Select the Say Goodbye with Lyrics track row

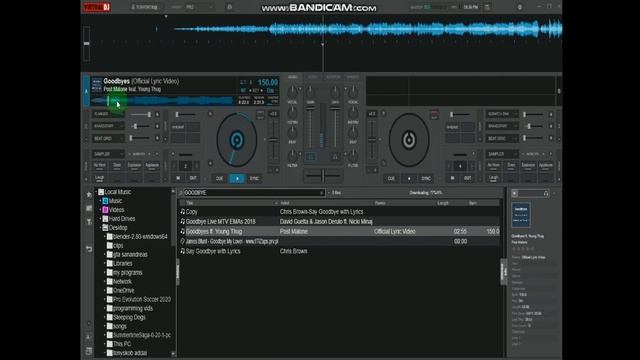340,251
